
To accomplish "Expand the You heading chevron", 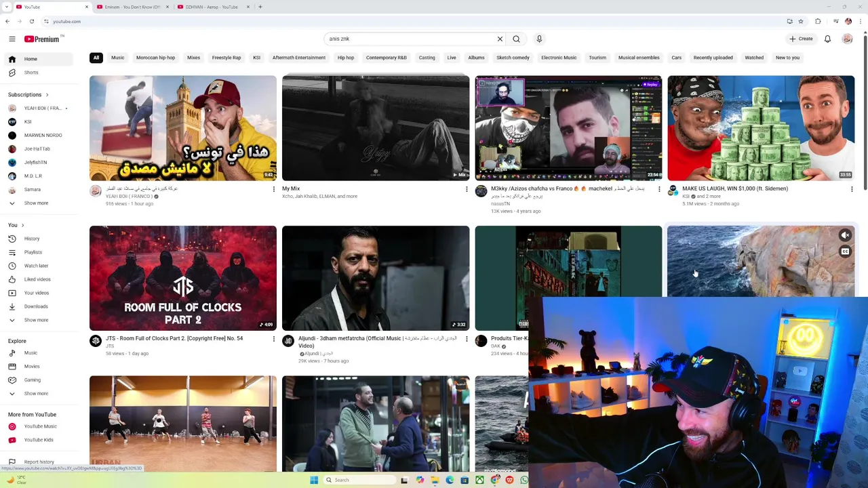I will 22,225.
